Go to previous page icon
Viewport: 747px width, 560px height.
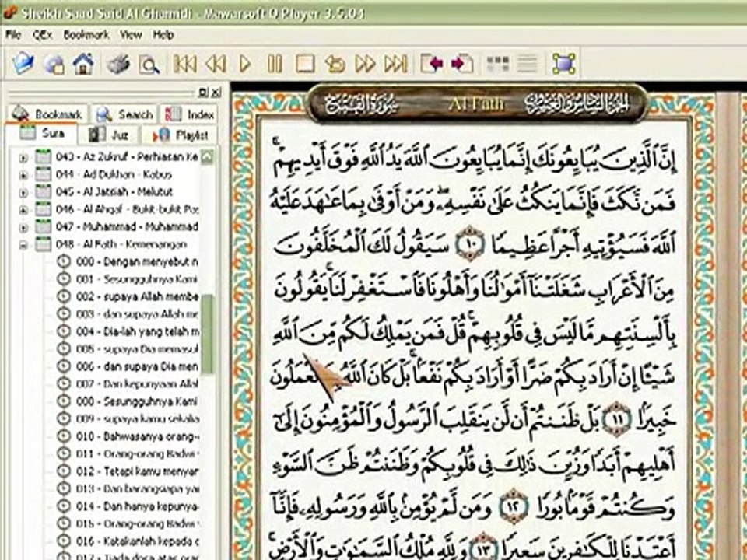[432, 64]
